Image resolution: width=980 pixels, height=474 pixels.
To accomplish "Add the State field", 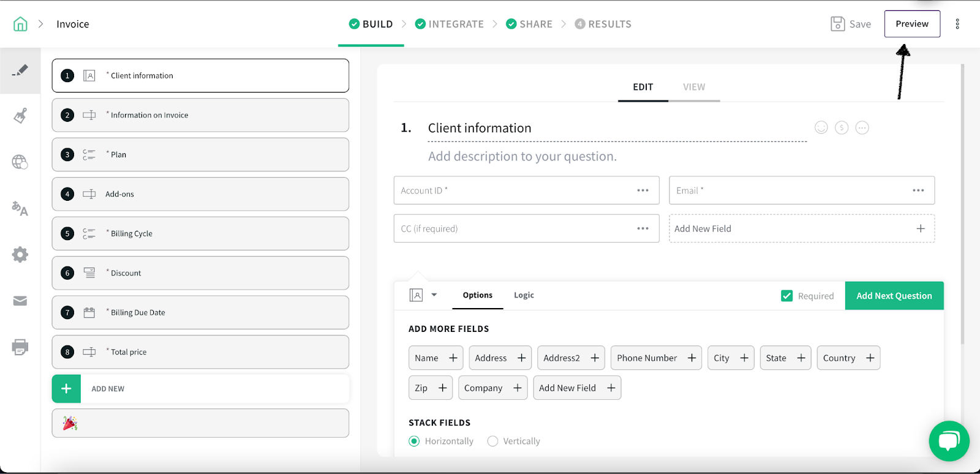I will tap(785, 358).
